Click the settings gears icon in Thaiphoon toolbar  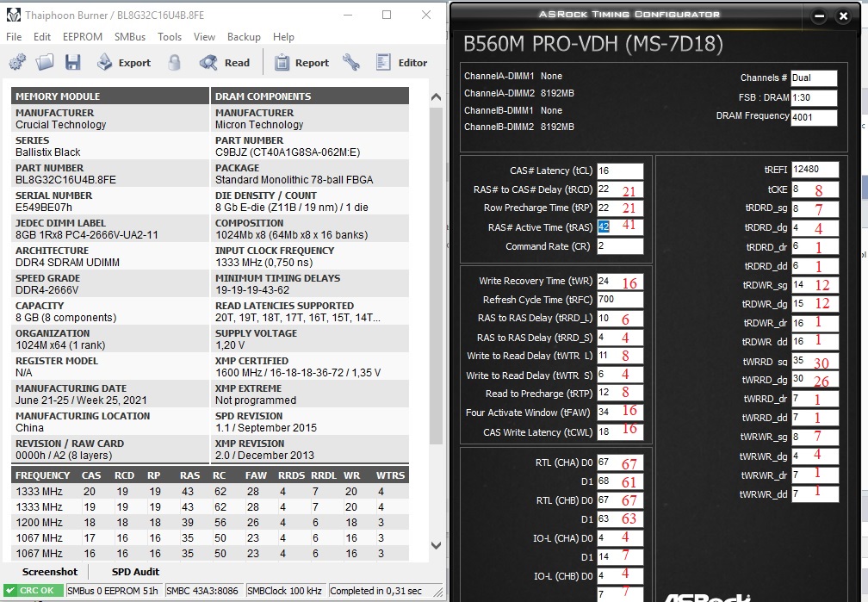pyautogui.click(x=18, y=62)
